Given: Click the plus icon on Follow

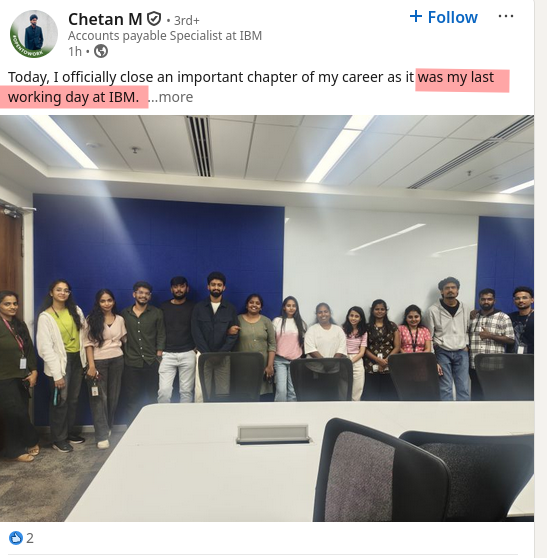Looking at the screenshot, I should (416, 16).
